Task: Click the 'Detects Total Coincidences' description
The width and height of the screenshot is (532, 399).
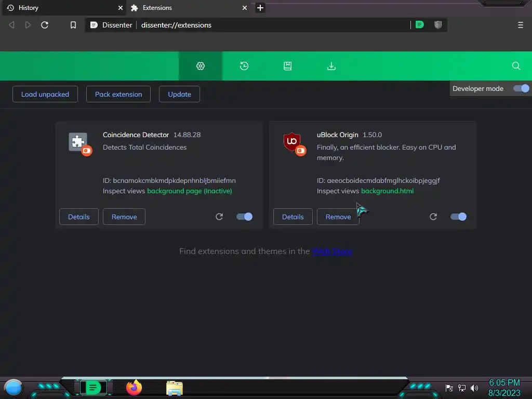Action: (x=144, y=147)
